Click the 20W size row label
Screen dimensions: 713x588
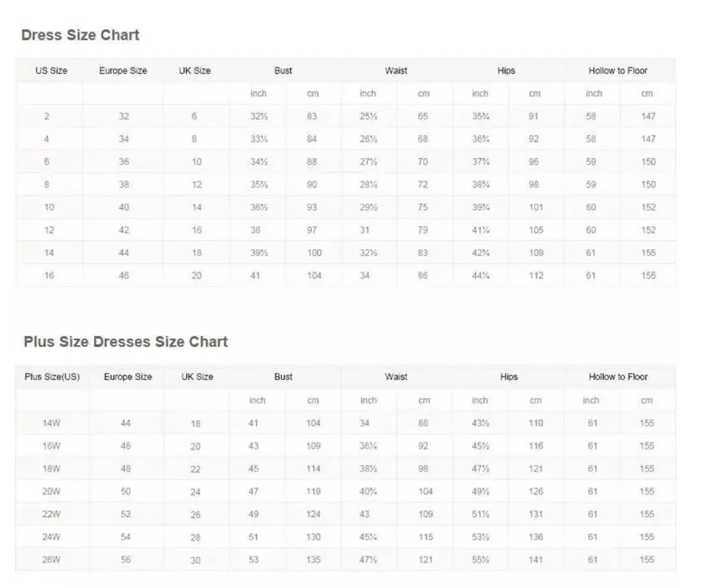(x=52, y=491)
